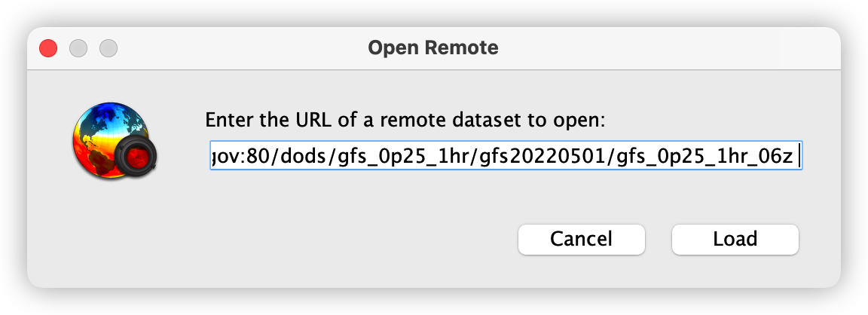Click the gray zoom window button
This screenshot has width=868, height=315.
(x=108, y=48)
